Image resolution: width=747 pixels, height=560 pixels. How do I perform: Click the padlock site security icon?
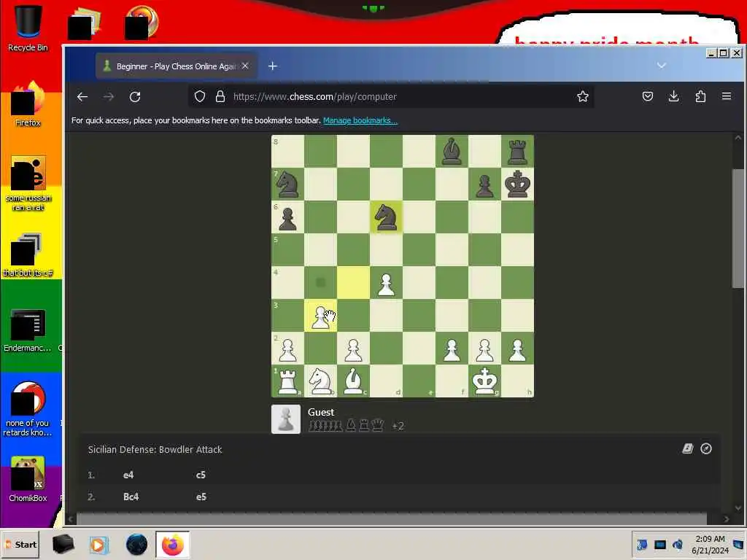(x=220, y=97)
